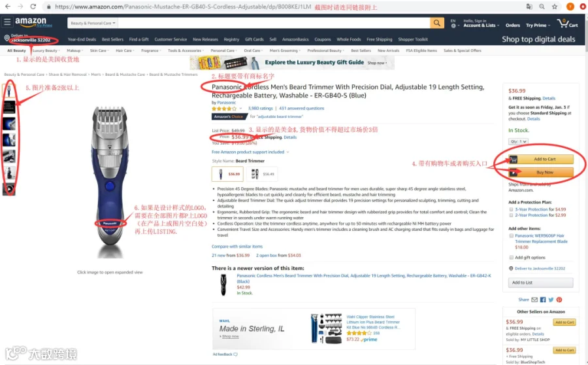Image resolution: width=588 pixels, height=365 pixels.
Task: Open the Qty quantity dropdown
Action: click(x=518, y=141)
